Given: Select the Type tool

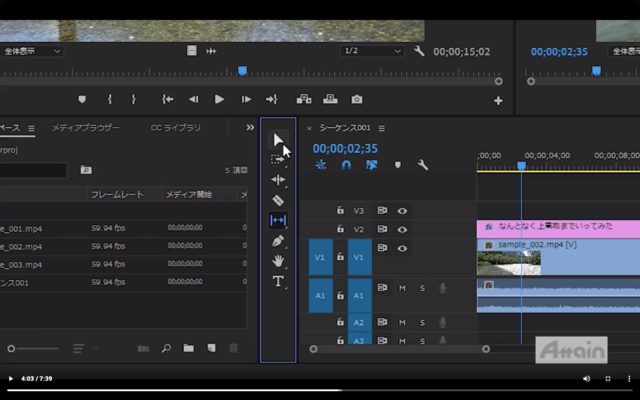Looking at the screenshot, I should click(278, 281).
